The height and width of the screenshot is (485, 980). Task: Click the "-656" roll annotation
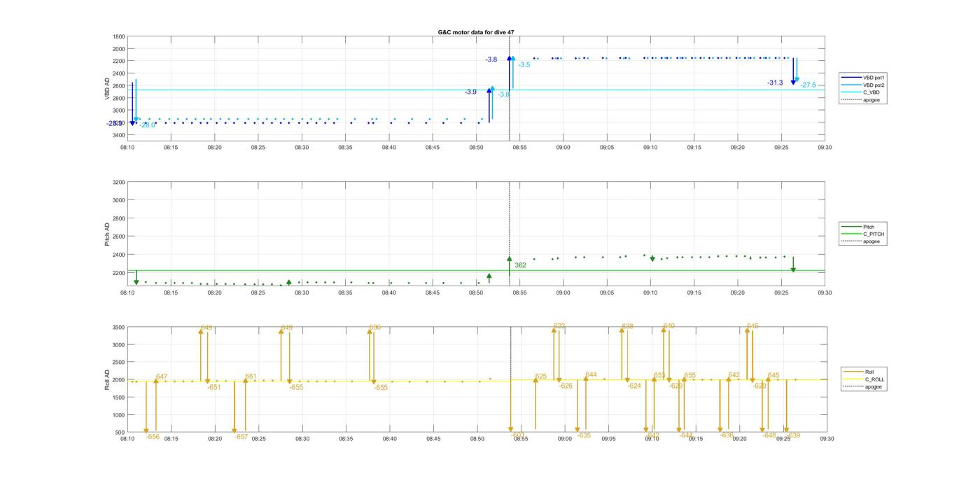click(153, 436)
